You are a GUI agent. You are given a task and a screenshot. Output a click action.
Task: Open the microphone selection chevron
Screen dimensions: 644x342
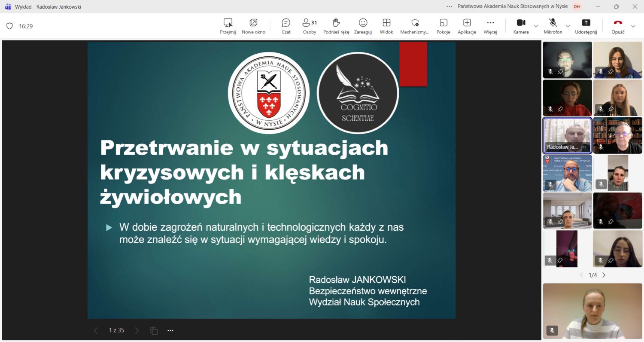tap(567, 27)
